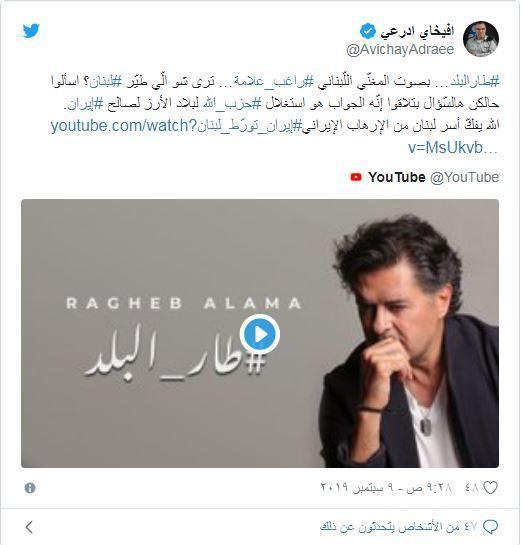Open the @YouTube account handle
Screen dimensions: 523x545
[x=465, y=177]
